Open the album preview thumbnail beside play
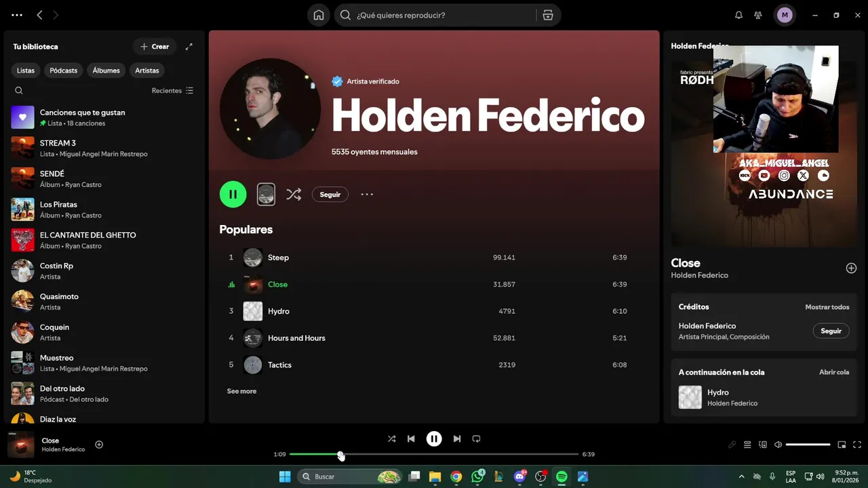Viewport: 868px width, 488px height. coord(266,195)
